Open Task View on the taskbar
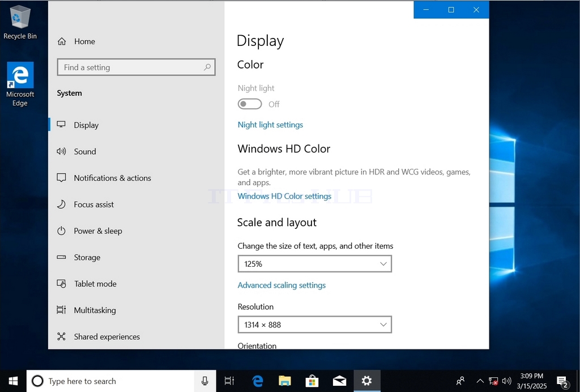Image resolution: width=580 pixels, height=392 pixels. tap(229, 381)
